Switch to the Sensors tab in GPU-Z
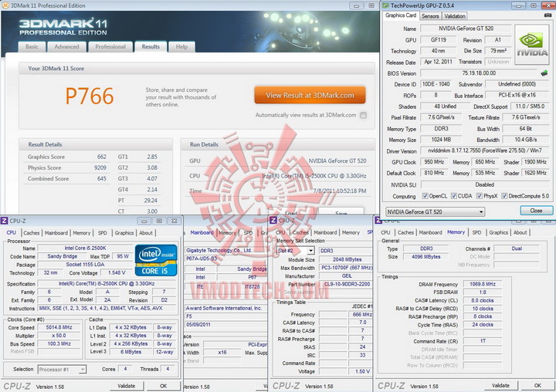Image resolution: width=556 pixels, height=392 pixels. point(430,16)
